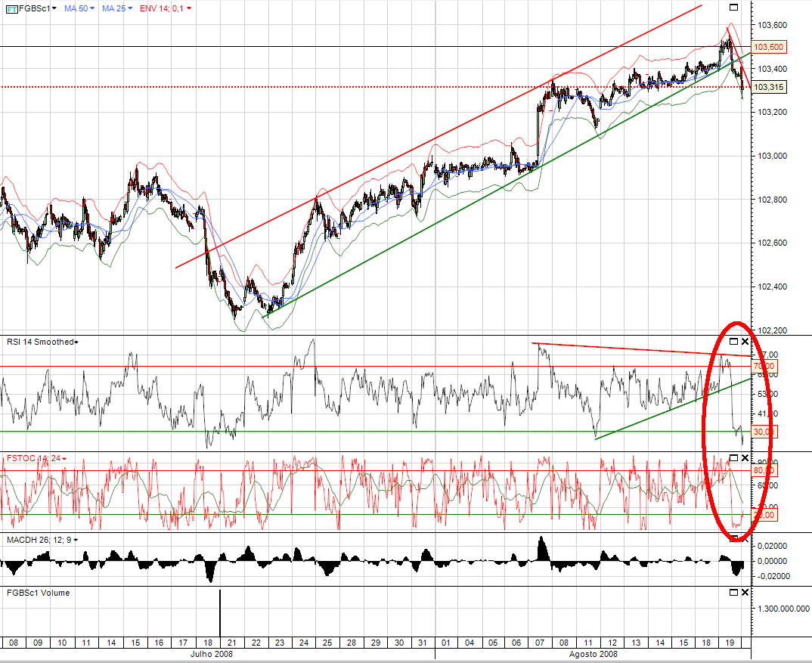Screen dimensions: 812x663
Task: Expand the MACDH 26; 12; 9 dropdown
Action: [x=76, y=541]
